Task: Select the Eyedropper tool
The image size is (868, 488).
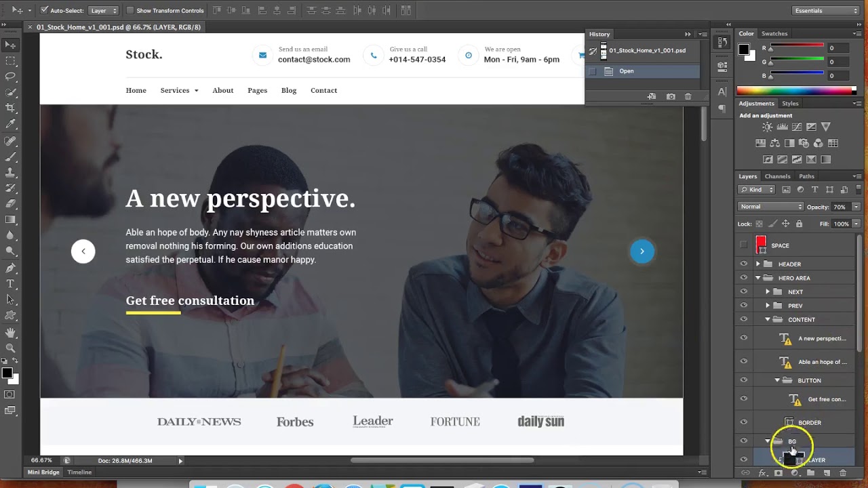Action: (x=10, y=124)
